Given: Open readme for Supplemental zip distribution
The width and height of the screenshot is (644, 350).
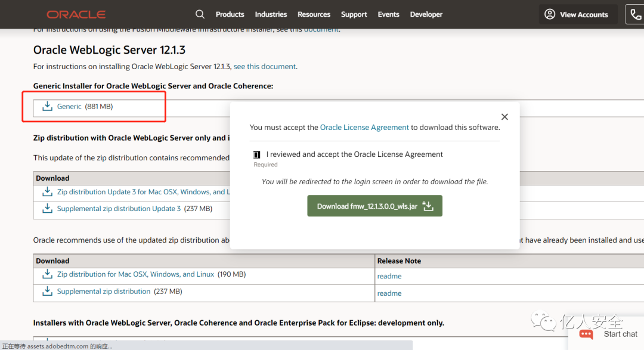Looking at the screenshot, I should [389, 293].
